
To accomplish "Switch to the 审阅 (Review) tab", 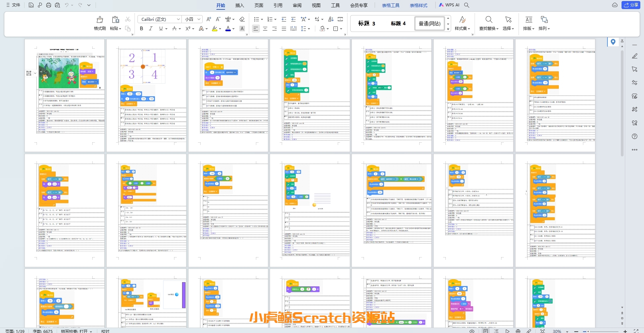I will coord(297,5).
